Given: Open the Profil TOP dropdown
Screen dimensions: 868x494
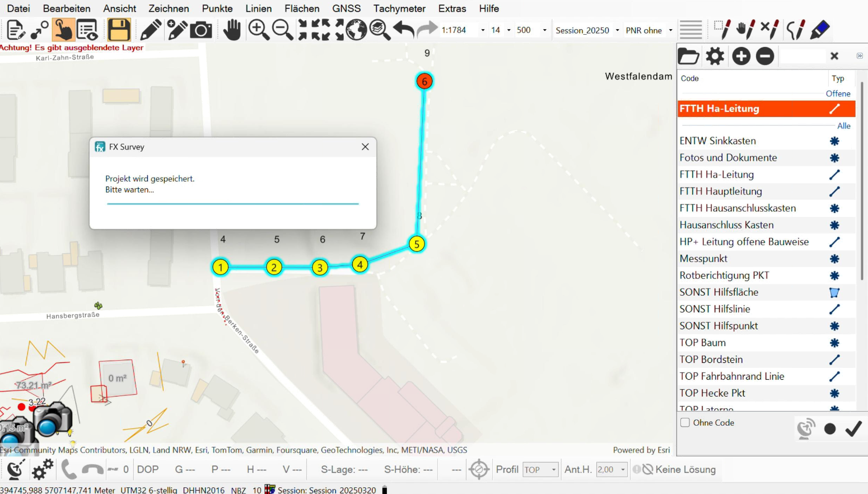Looking at the screenshot, I should [553, 470].
